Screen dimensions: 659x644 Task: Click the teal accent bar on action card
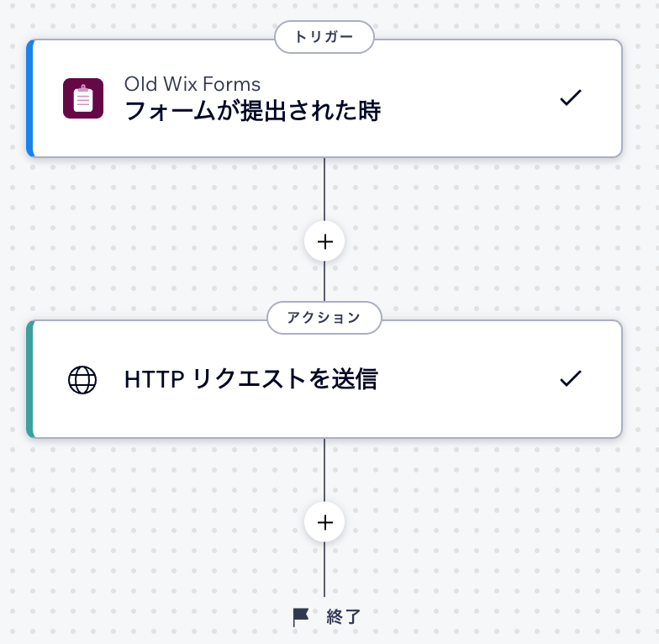point(30,379)
